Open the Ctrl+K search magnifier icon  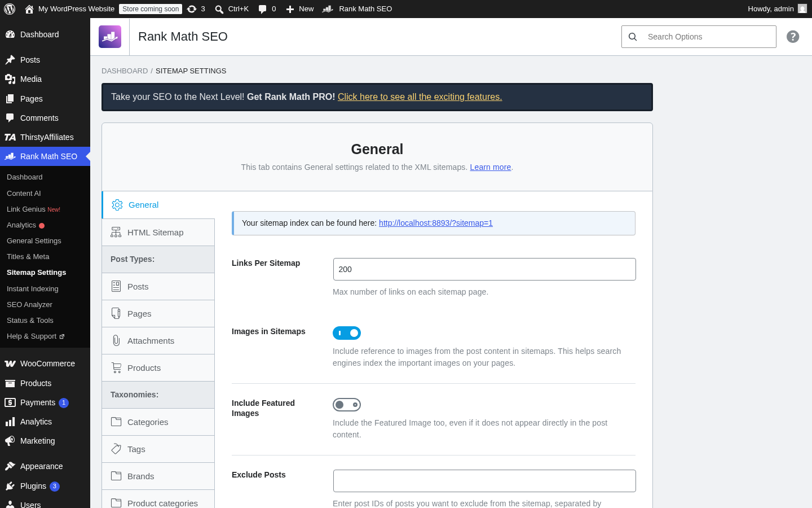click(219, 9)
